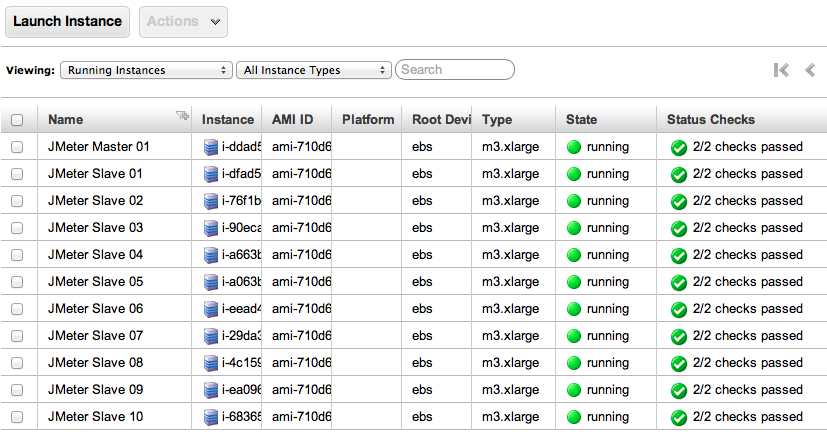Click the instance icon for JMeter Slave 10
This screenshot has height=440, width=827.
tap(211, 417)
